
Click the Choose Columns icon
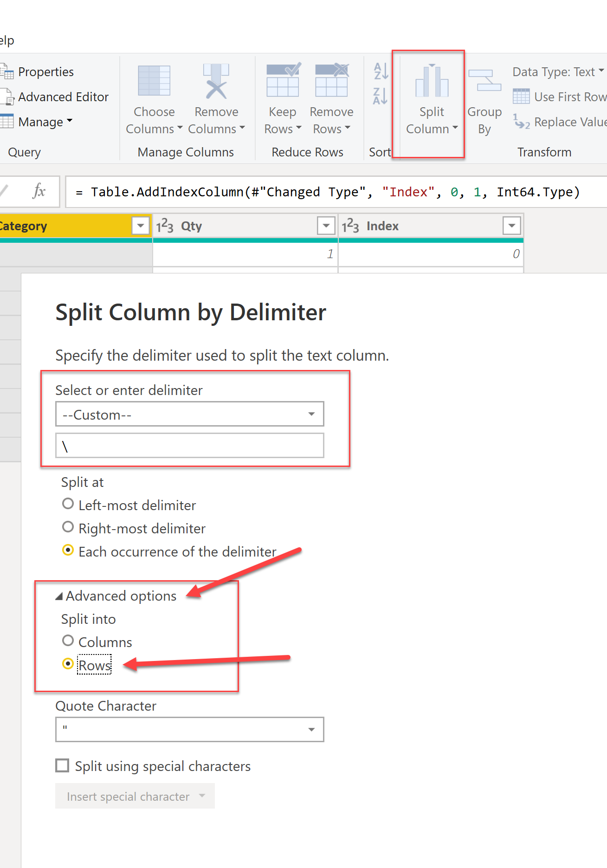click(154, 81)
